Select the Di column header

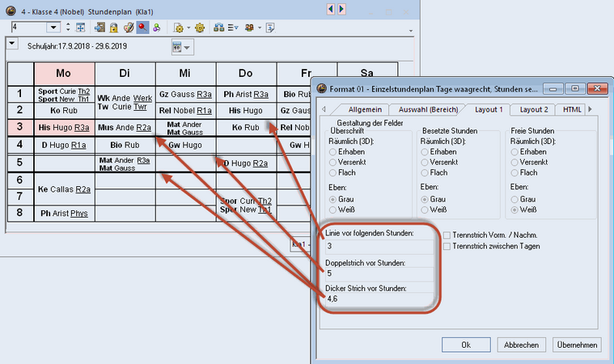[x=125, y=74]
